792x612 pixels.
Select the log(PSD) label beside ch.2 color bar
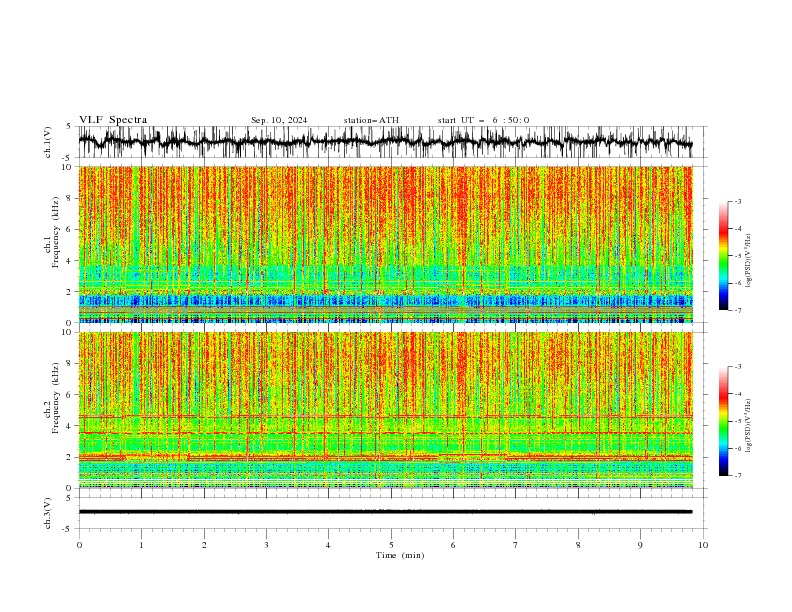[x=749, y=426]
